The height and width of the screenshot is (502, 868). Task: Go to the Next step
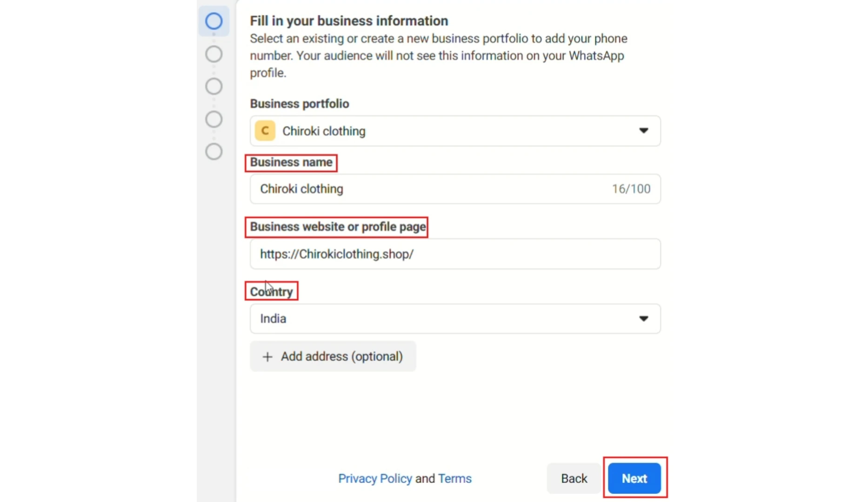634,478
